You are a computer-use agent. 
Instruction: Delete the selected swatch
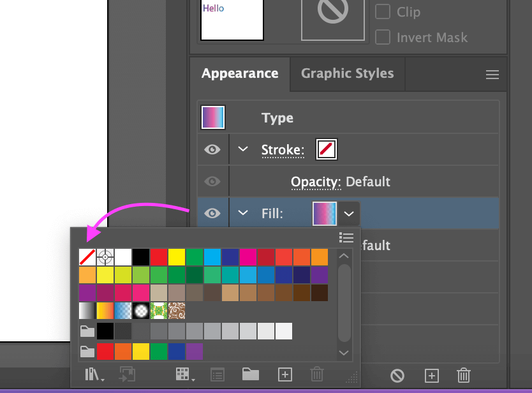pyautogui.click(x=317, y=376)
